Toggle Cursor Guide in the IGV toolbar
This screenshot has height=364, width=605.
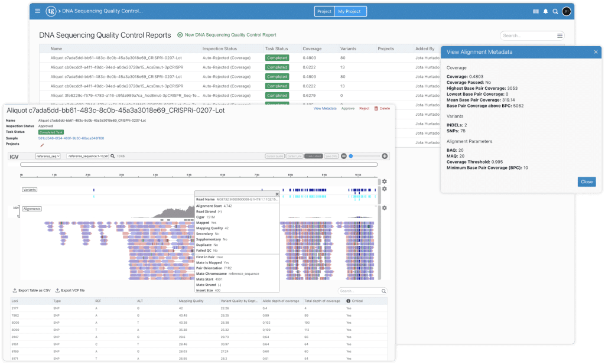(275, 156)
